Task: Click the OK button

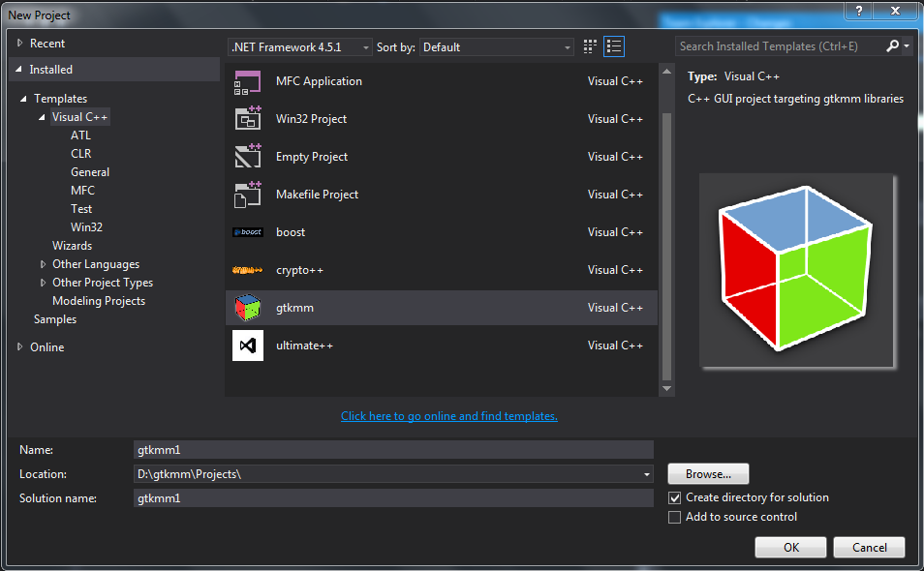Action: (x=790, y=548)
